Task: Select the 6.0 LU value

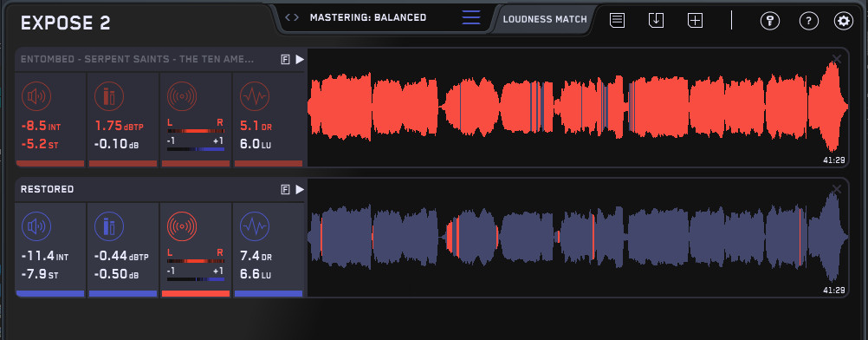Action: click(256, 144)
